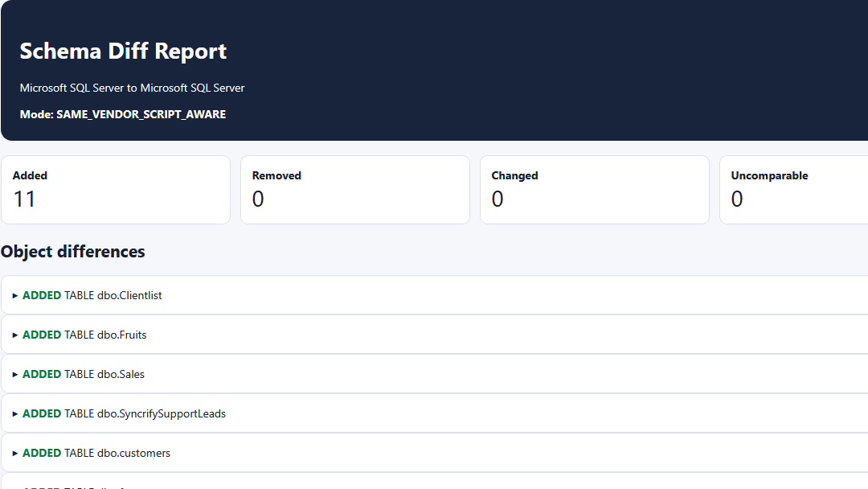Click the Mode: SAME_VENDOR_SCRIPT_AWARE text
The image size is (868, 489).
point(123,114)
